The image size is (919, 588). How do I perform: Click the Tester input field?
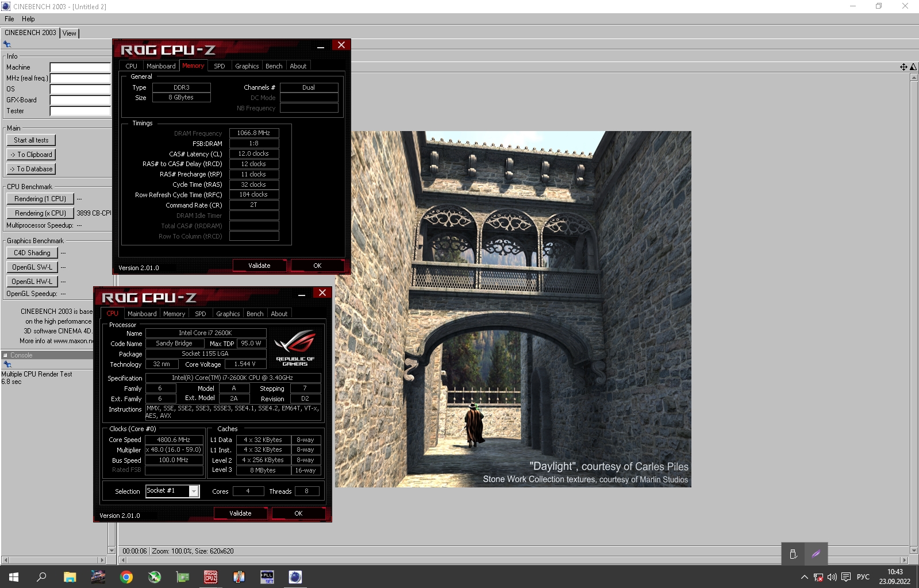[80, 111]
